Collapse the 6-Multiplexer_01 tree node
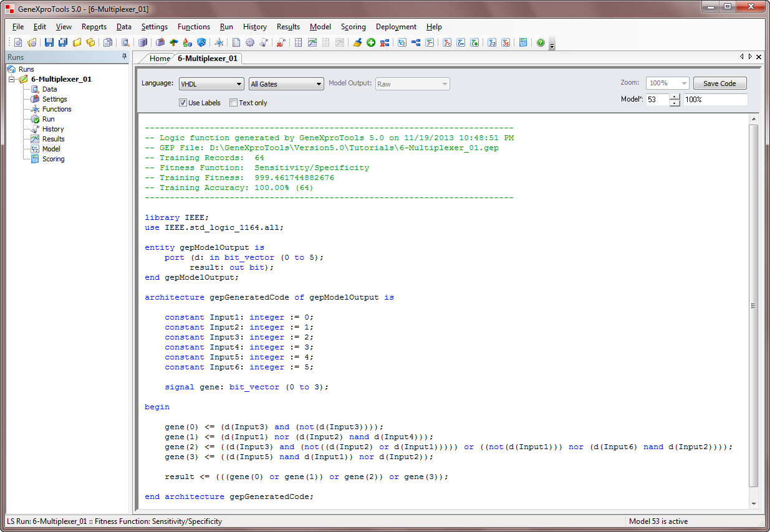This screenshot has width=770, height=532. pos(12,79)
